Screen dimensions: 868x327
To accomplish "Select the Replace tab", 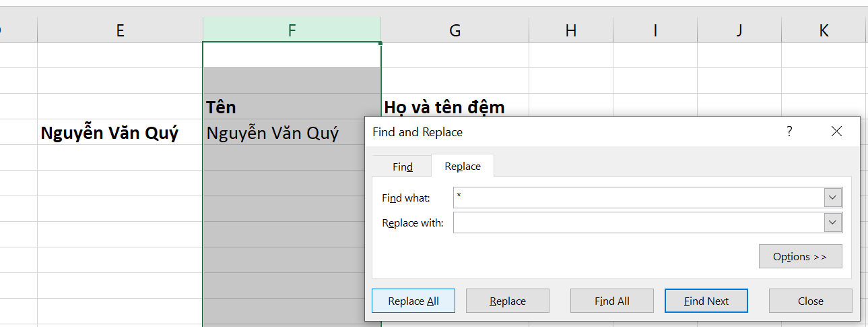I will [463, 166].
